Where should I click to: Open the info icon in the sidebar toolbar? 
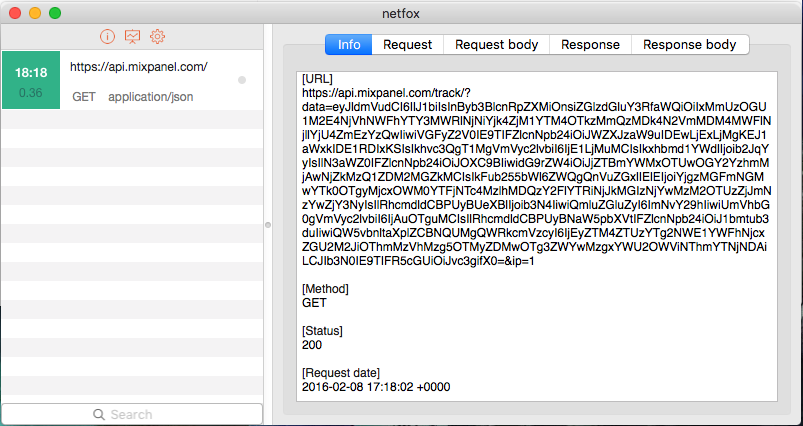coord(107,36)
